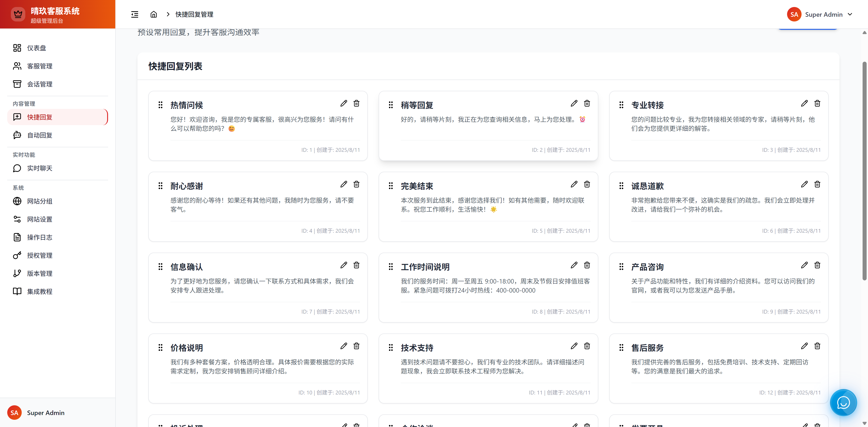Open 实时聊天 sidebar item

(x=39, y=168)
